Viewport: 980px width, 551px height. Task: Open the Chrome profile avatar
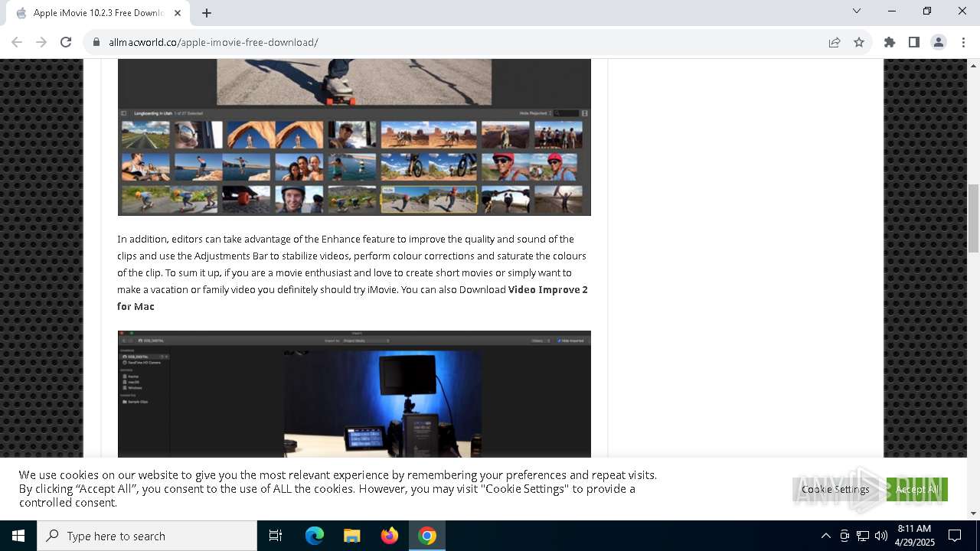939,42
